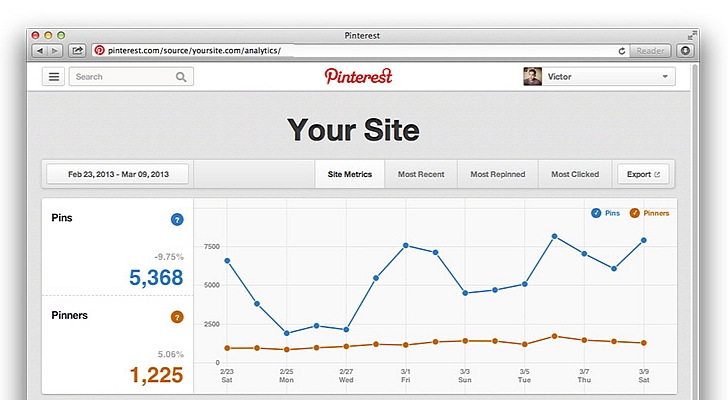This screenshot has width=728, height=400.
Task: Activate the Reader button
Action: click(650, 51)
